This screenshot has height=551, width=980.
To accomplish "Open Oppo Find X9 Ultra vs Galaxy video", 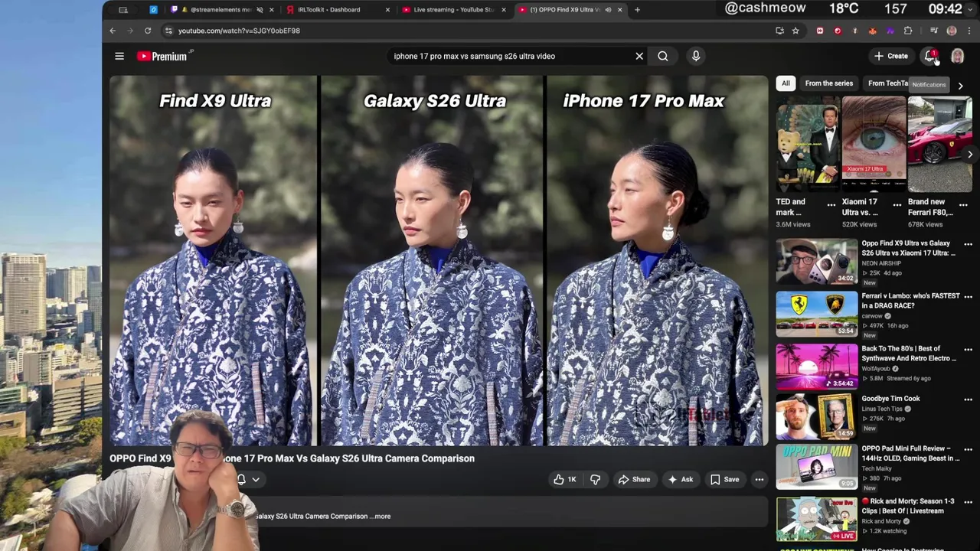I will click(908, 248).
